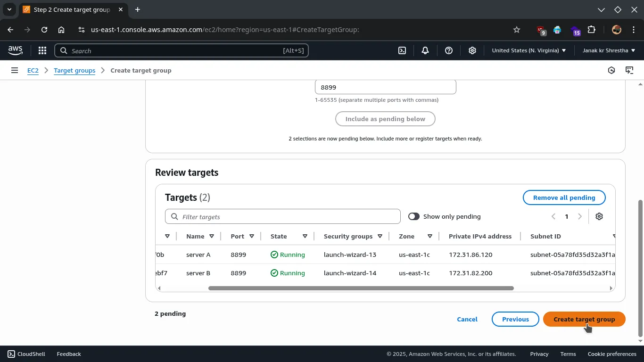Expand Janak kr Shrestha account menu
The image size is (644, 362).
coord(609,50)
